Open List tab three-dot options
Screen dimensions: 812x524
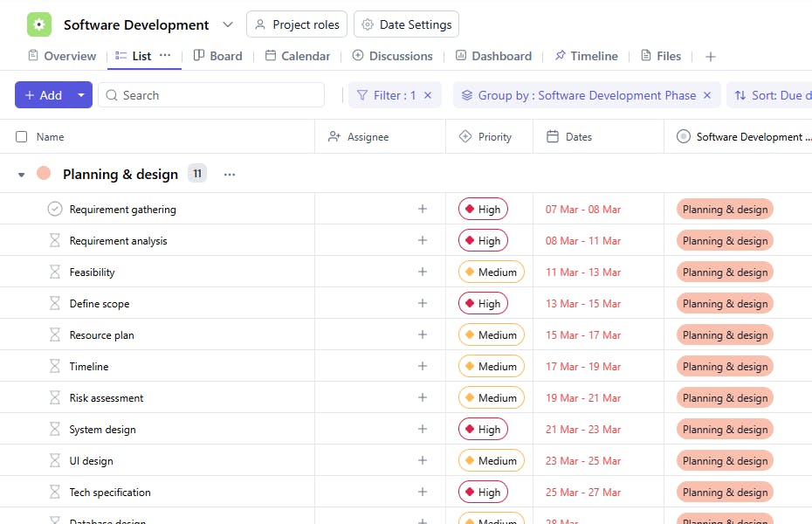(x=165, y=56)
